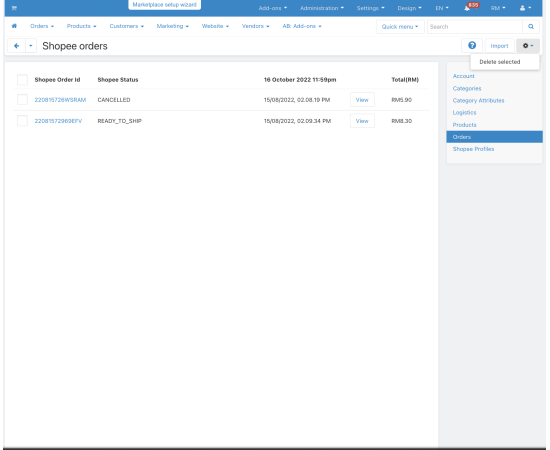Screen dimensions: 550x450
Task: Open the Products menu
Action: pos(81,26)
